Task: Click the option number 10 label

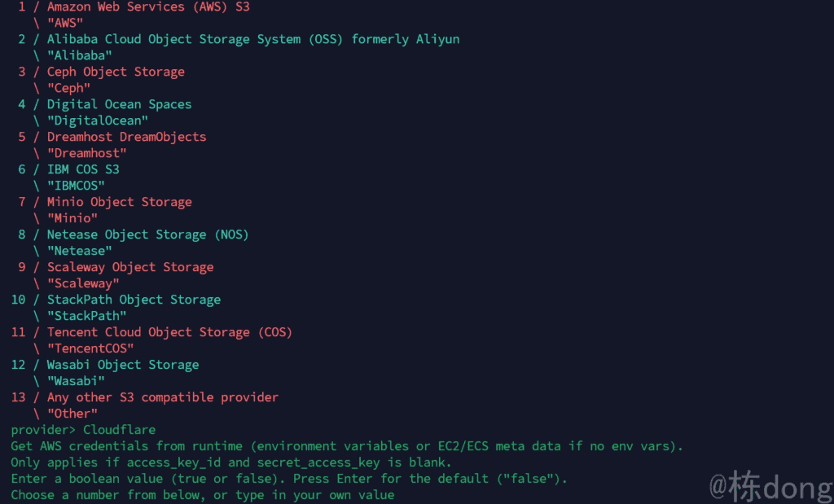Action: coord(18,300)
